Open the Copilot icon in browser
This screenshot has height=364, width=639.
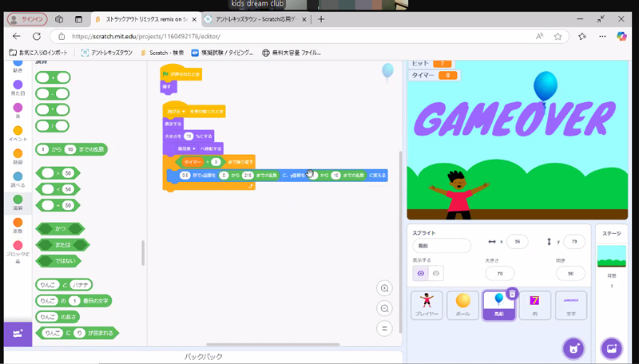click(621, 36)
